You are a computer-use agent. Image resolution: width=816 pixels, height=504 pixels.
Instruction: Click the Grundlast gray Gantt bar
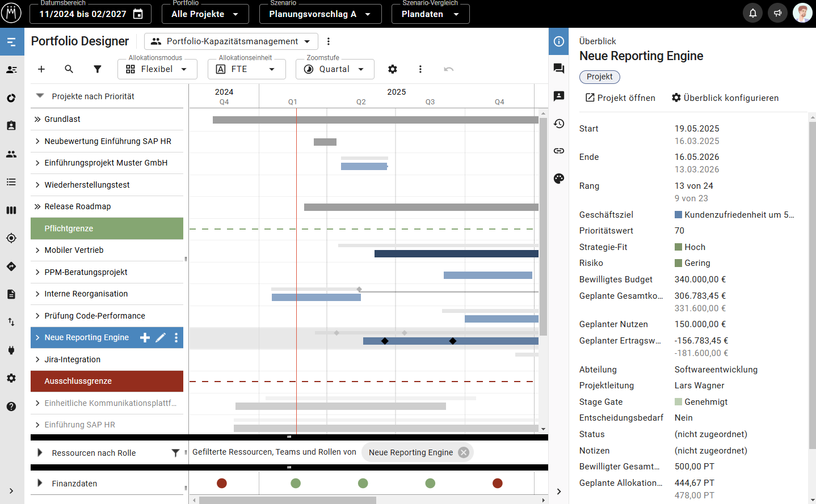376,120
